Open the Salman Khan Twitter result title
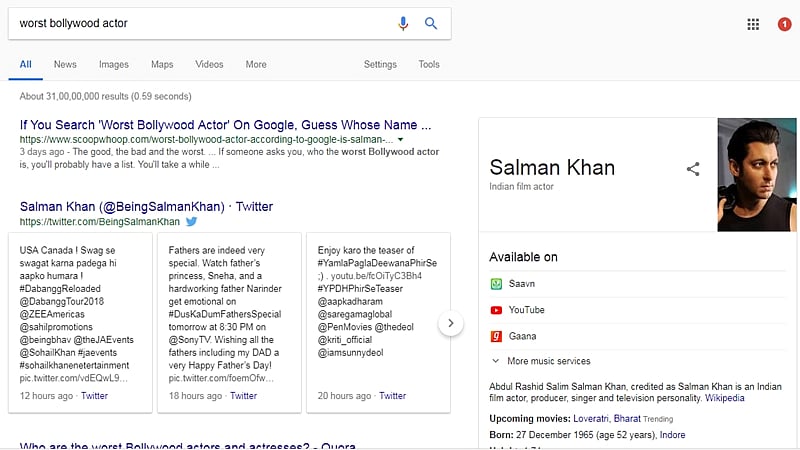Viewport: 800px width, 450px height. pyautogui.click(x=146, y=206)
